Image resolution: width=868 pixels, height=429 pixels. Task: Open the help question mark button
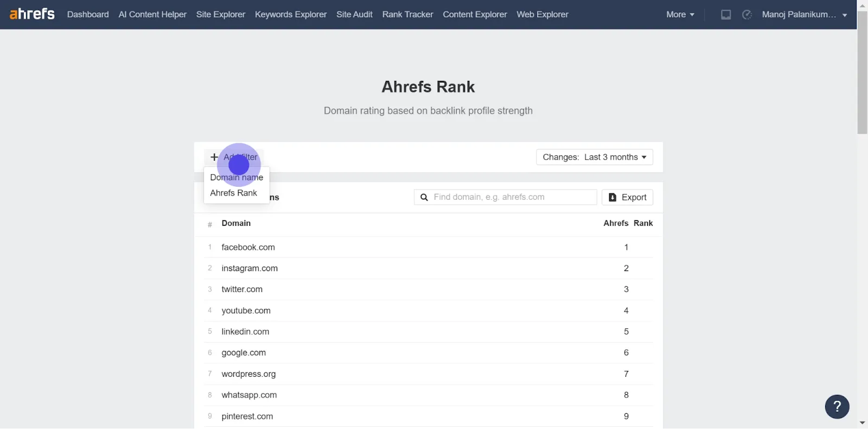[837, 406]
